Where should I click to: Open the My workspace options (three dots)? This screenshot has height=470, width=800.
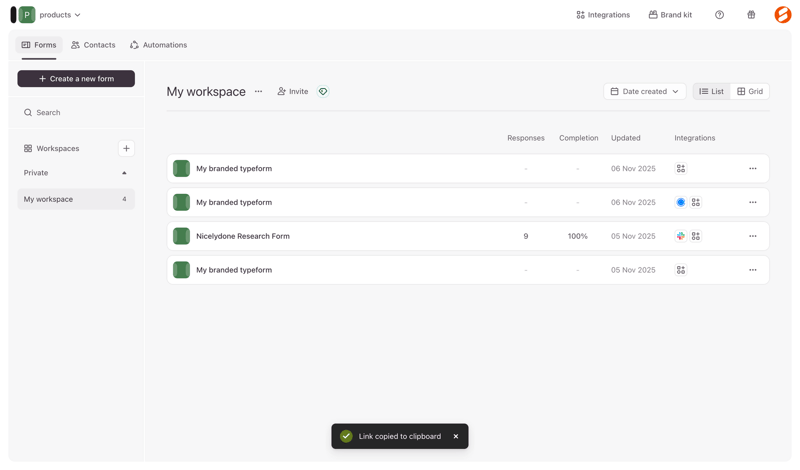pos(259,91)
